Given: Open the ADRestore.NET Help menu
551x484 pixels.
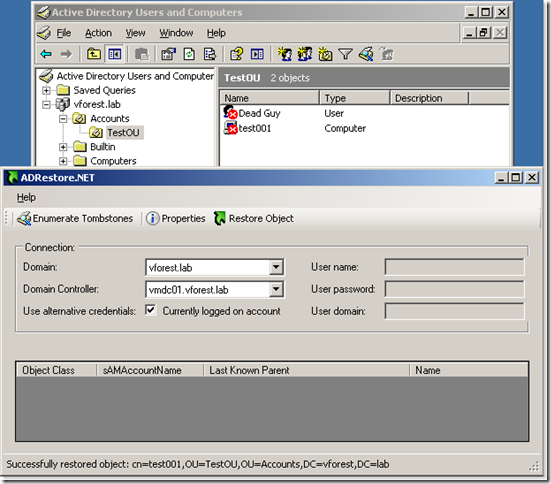Looking at the screenshot, I should click(x=26, y=197).
